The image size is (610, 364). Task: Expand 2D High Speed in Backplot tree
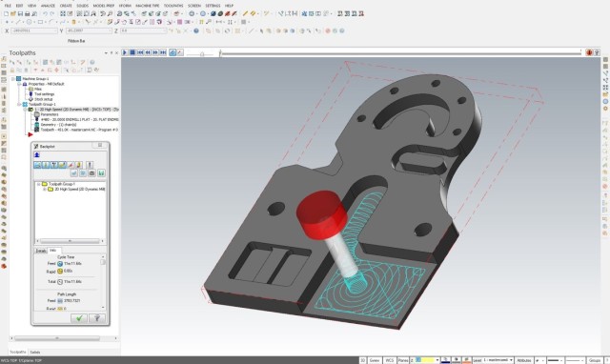click(x=45, y=189)
